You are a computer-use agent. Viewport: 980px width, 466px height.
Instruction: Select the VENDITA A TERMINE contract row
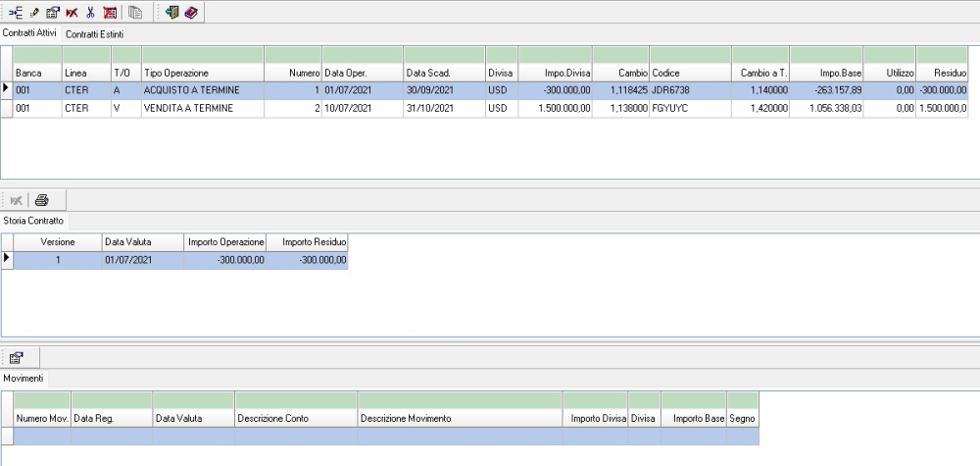196,108
